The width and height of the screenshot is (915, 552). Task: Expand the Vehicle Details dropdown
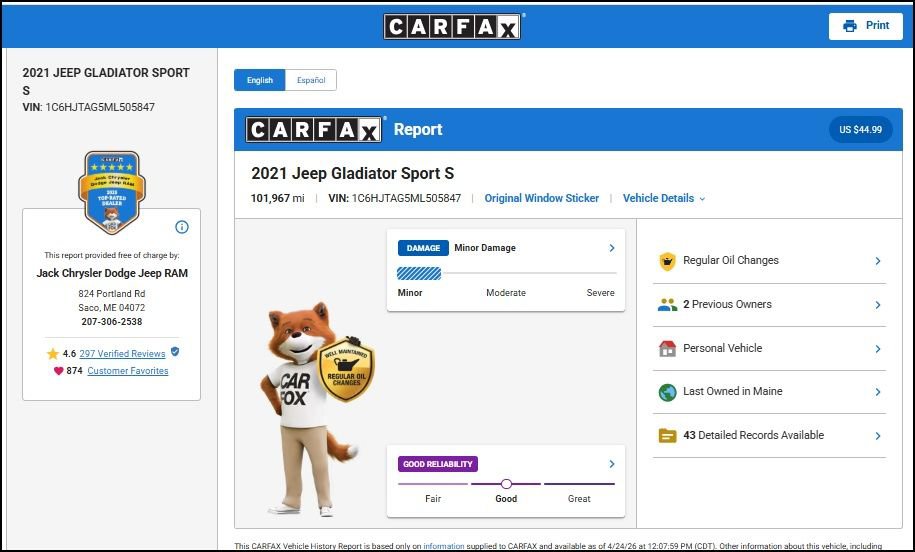pos(664,198)
